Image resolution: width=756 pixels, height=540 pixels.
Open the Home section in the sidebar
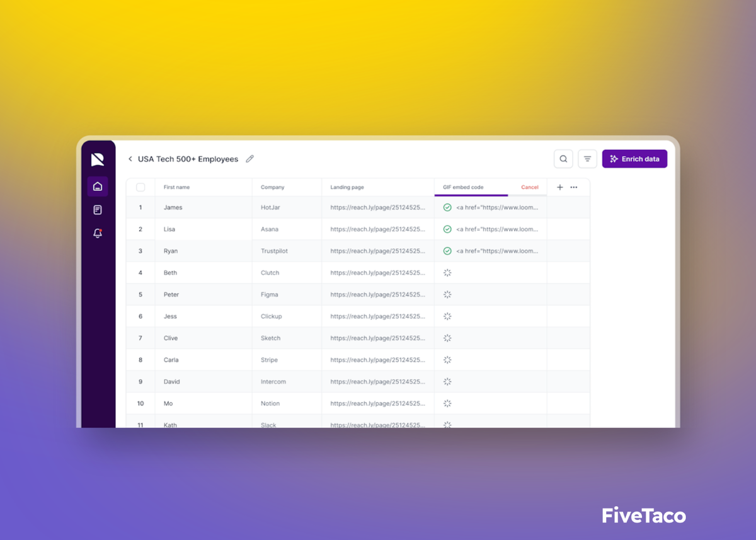(x=98, y=186)
